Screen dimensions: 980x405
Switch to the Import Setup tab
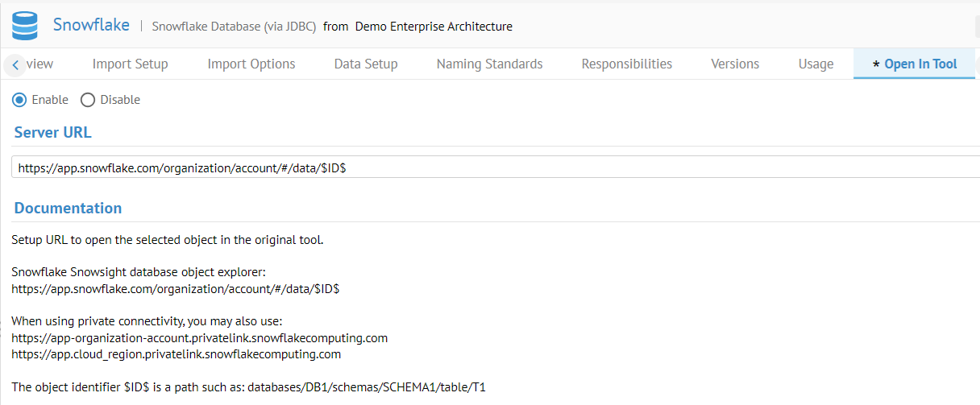(130, 64)
